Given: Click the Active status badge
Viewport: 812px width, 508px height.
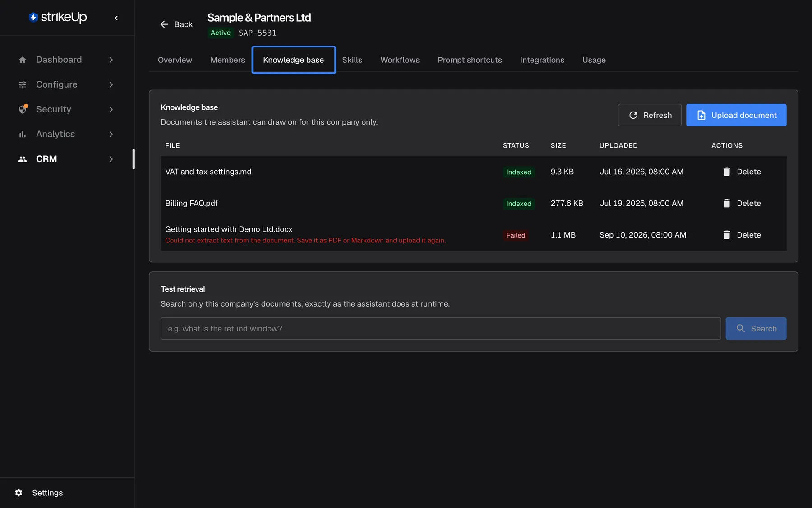Looking at the screenshot, I should 221,33.
